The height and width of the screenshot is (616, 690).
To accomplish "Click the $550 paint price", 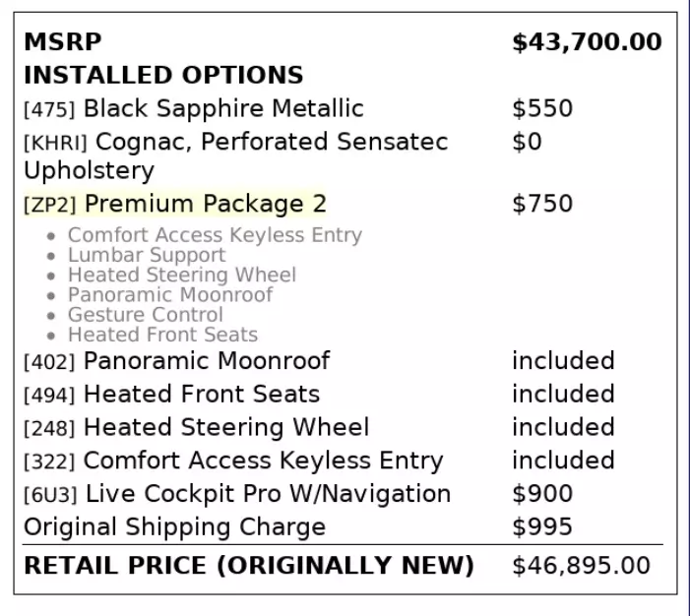I will (541, 108).
